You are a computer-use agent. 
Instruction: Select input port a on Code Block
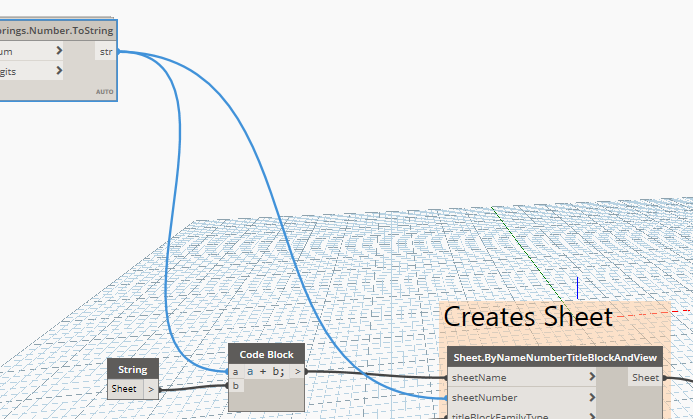[x=236, y=371]
